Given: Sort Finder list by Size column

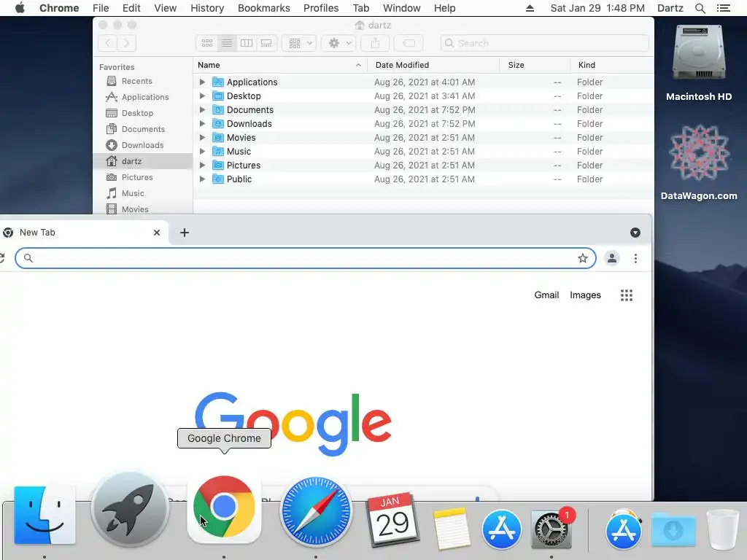Looking at the screenshot, I should click(535, 65).
